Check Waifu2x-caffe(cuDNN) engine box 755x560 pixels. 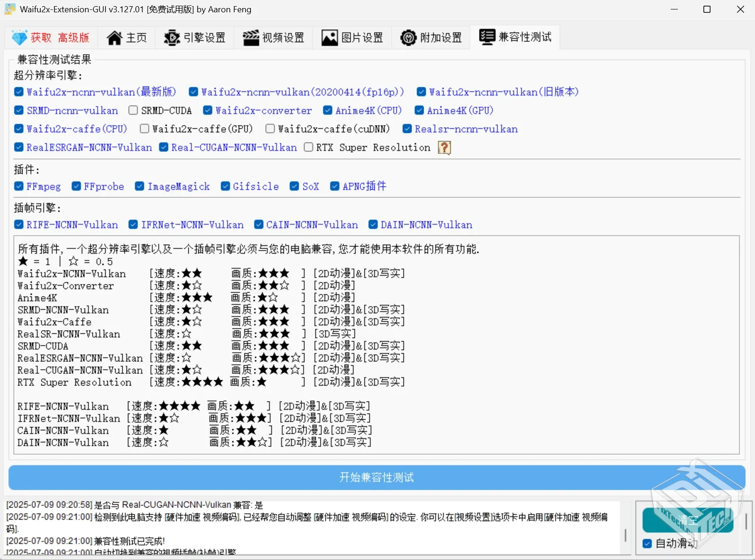click(x=270, y=129)
